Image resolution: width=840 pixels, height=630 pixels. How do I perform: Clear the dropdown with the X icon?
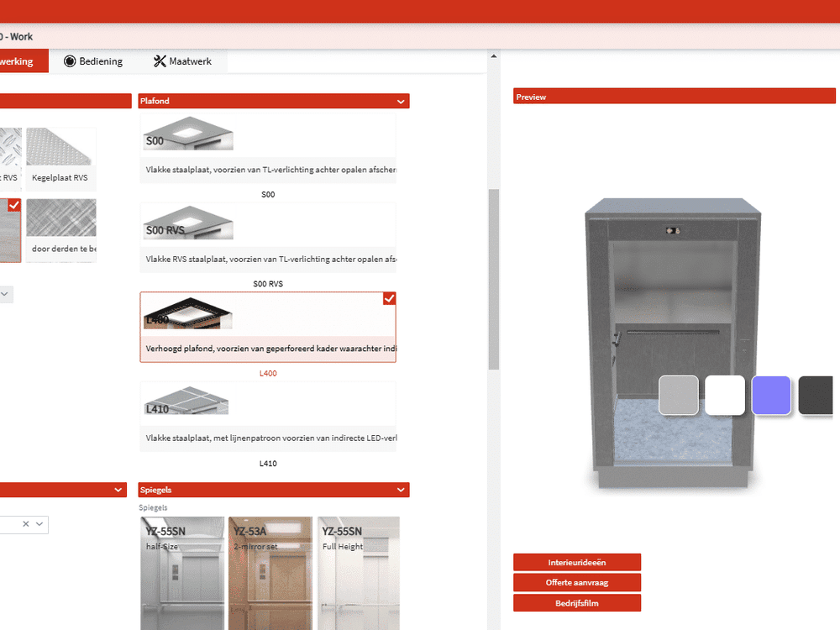point(26,524)
